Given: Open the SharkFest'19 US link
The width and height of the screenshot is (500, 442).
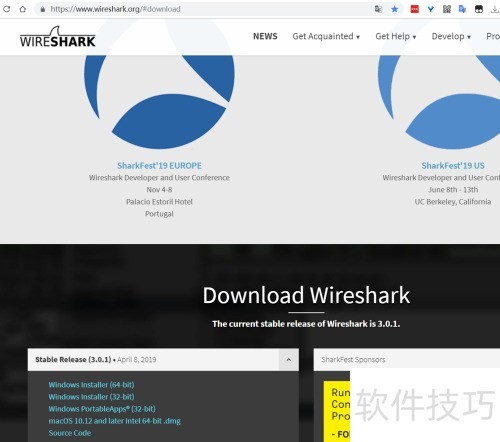Looking at the screenshot, I should (x=453, y=166).
